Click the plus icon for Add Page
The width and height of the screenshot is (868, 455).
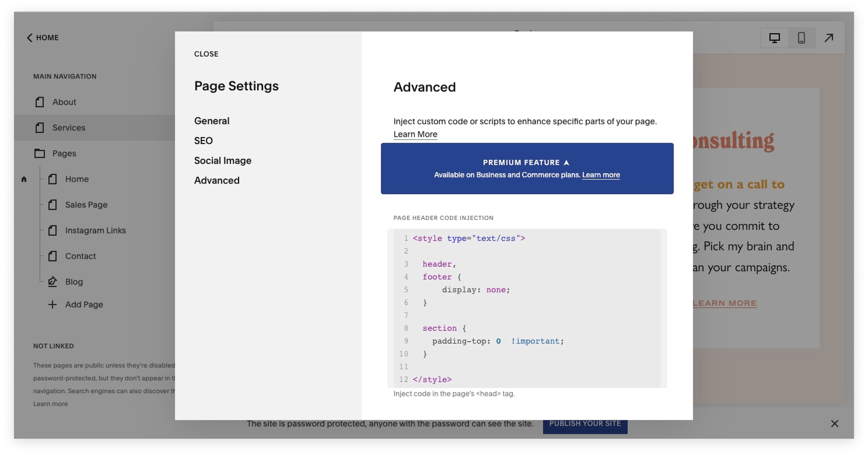point(52,305)
